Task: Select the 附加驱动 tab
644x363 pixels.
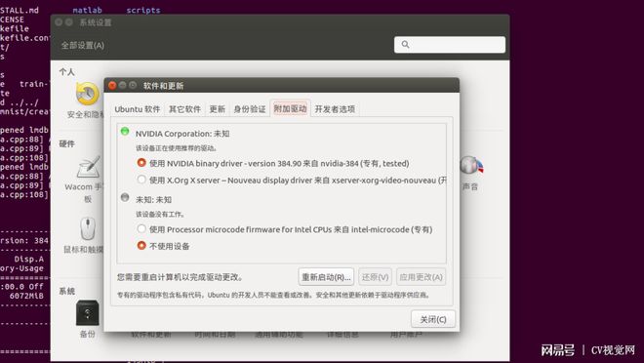Action: (x=291, y=109)
